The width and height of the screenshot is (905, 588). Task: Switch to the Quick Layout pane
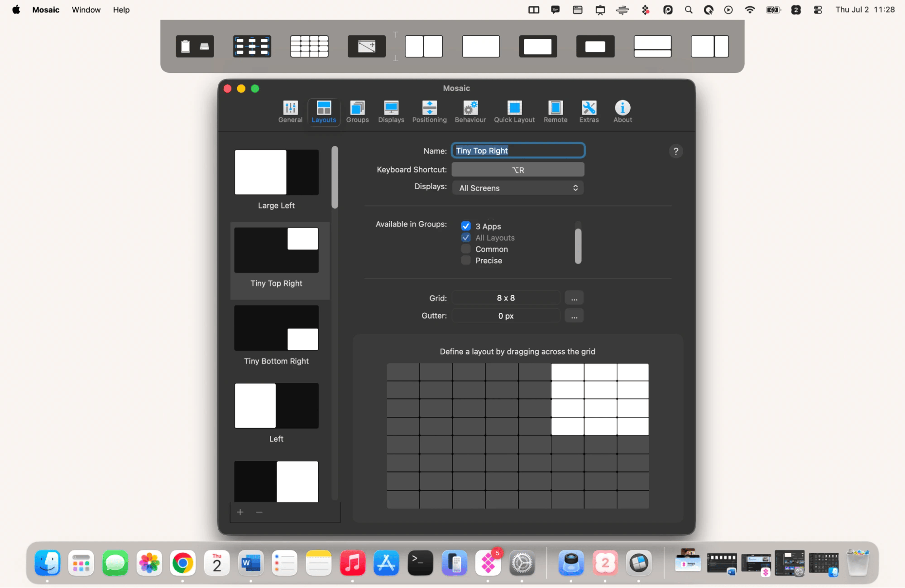pyautogui.click(x=514, y=112)
